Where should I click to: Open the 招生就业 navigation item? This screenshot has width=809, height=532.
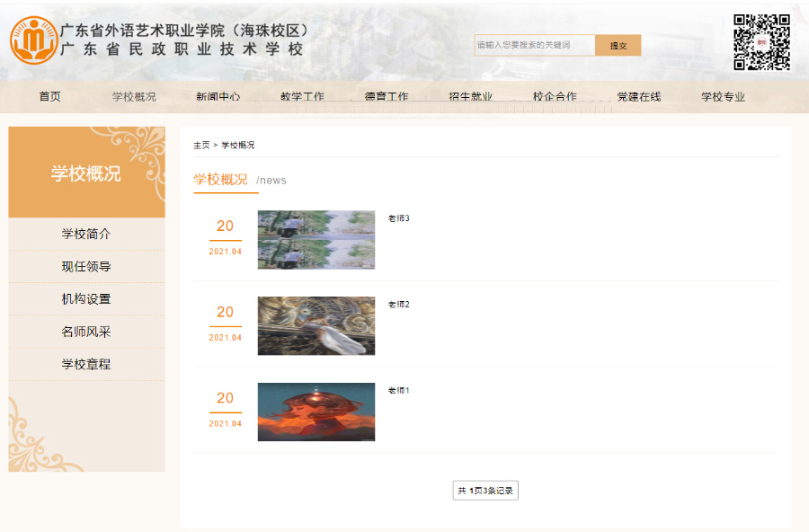[470, 97]
